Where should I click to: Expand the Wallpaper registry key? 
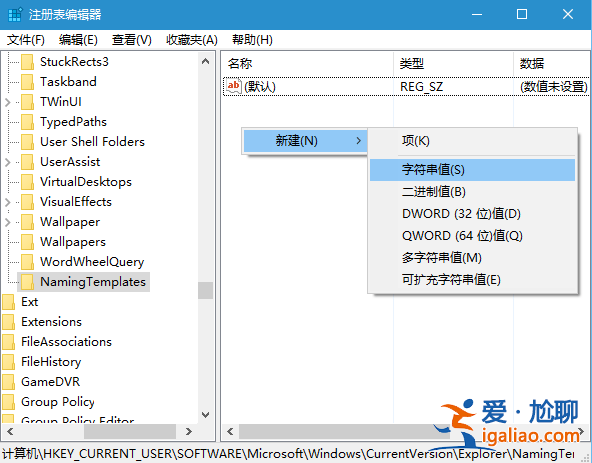point(8,222)
